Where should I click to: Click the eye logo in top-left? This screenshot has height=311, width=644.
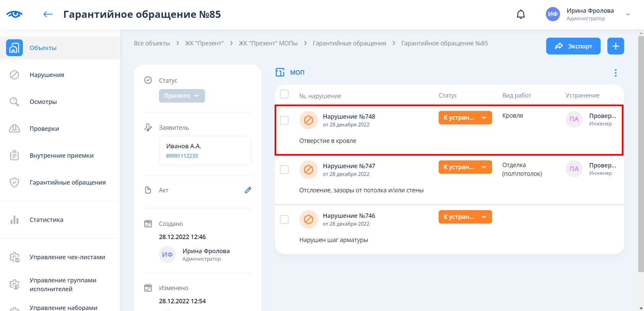coord(14,14)
